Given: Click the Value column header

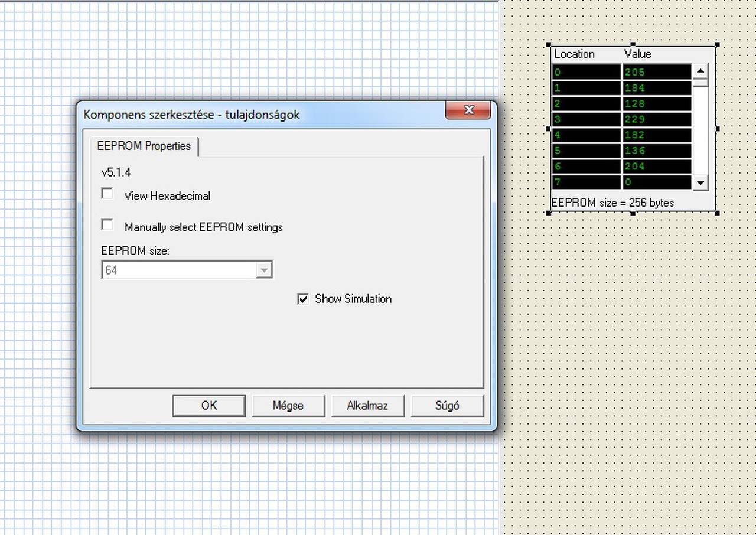Looking at the screenshot, I should tap(638, 54).
